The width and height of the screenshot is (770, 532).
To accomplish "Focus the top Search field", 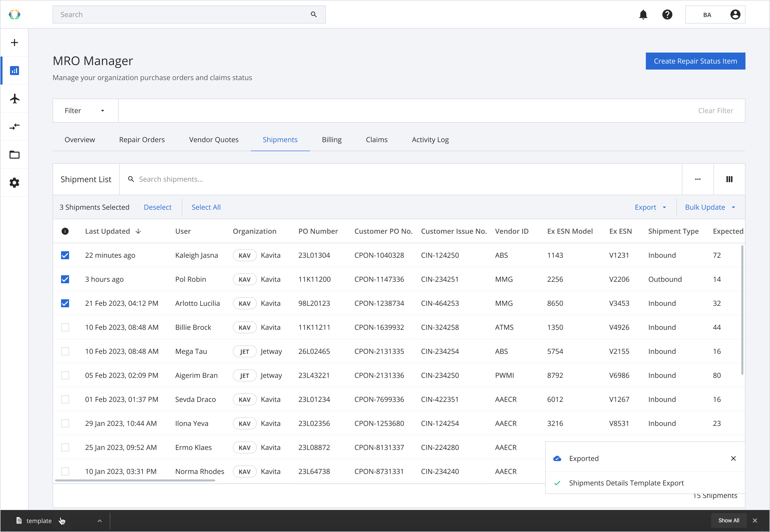I will click(x=189, y=14).
